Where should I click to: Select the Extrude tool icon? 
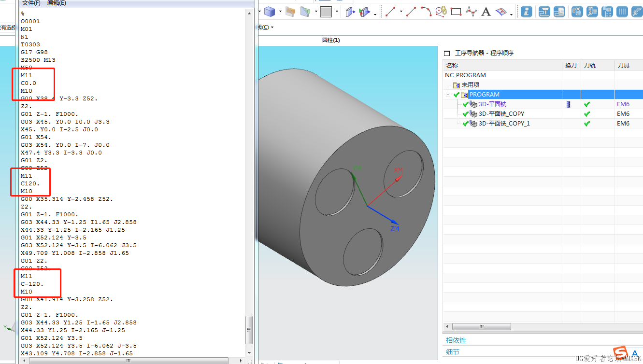pos(350,11)
